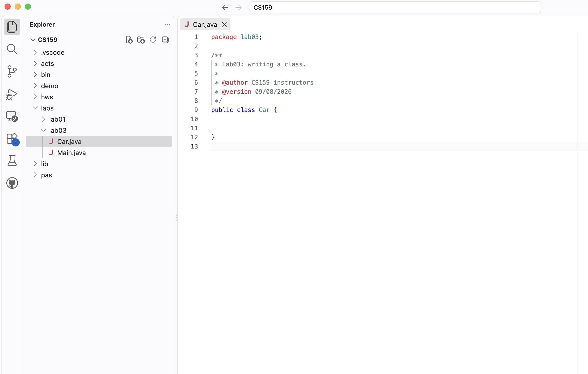This screenshot has height=374, width=588.
Task: Switch to the Car.java editor tab
Action: pos(205,24)
